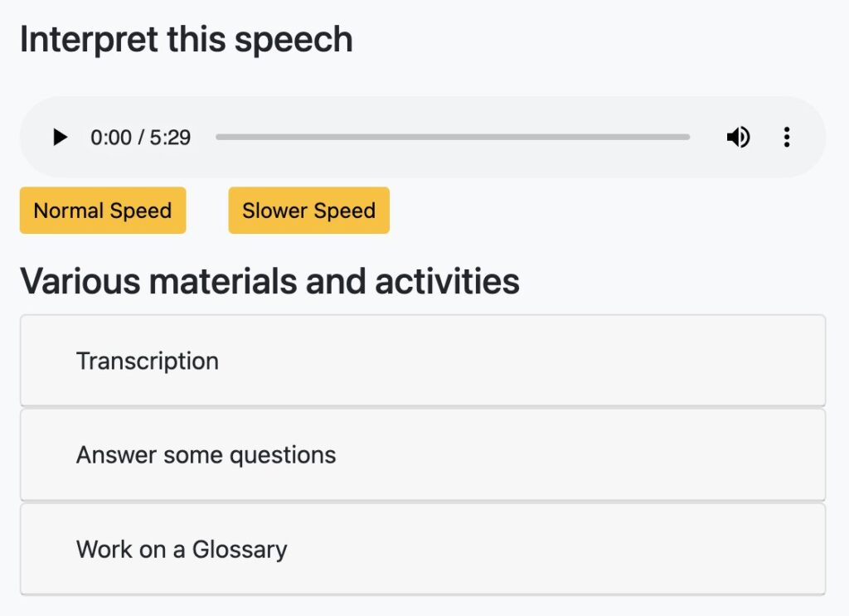Viewport: 849px width, 616px height.
Task: Expand the Answer some questions panel
Action: (x=423, y=454)
